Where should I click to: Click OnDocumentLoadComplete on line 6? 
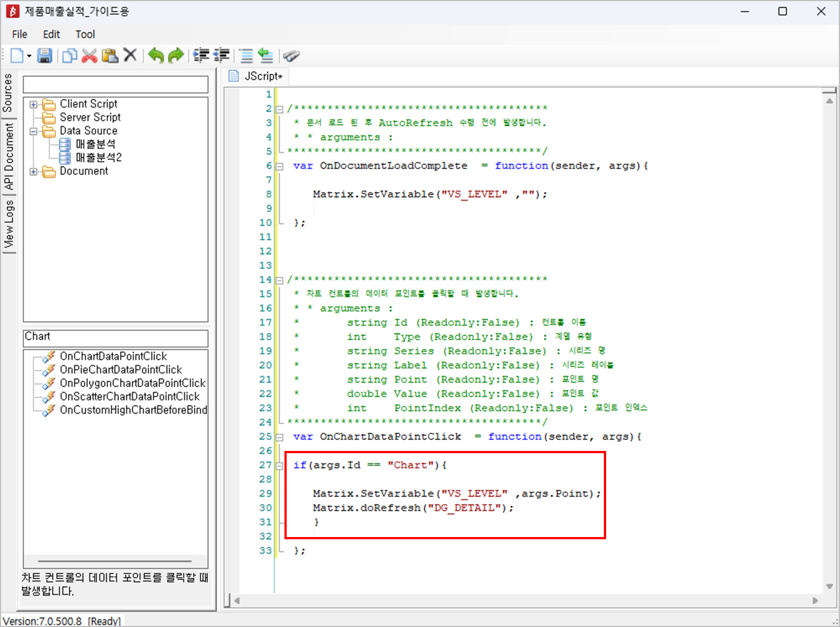pyautogui.click(x=393, y=166)
